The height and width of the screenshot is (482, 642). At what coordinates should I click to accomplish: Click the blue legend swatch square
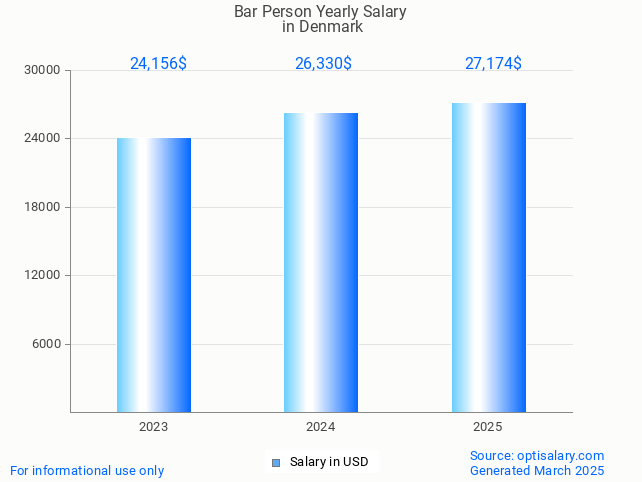276,462
